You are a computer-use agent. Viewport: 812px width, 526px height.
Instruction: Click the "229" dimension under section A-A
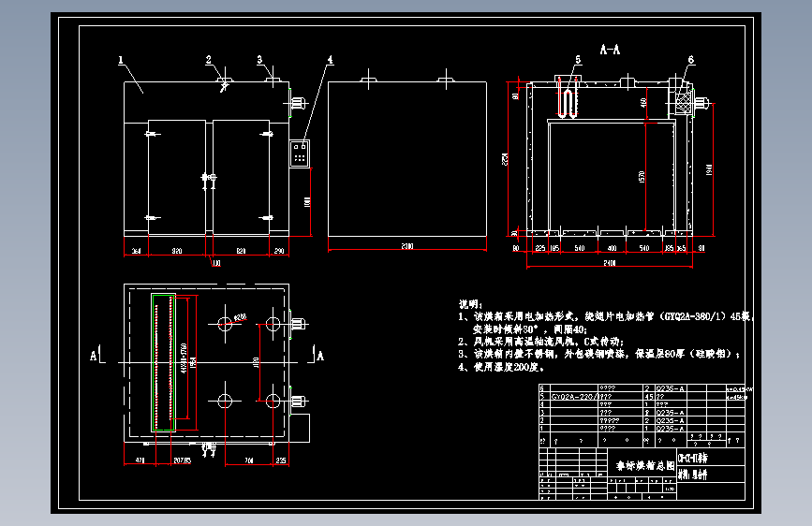[540, 249]
